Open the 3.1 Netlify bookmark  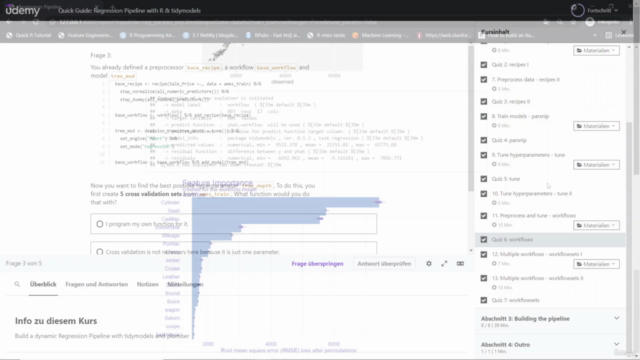click(x=211, y=35)
